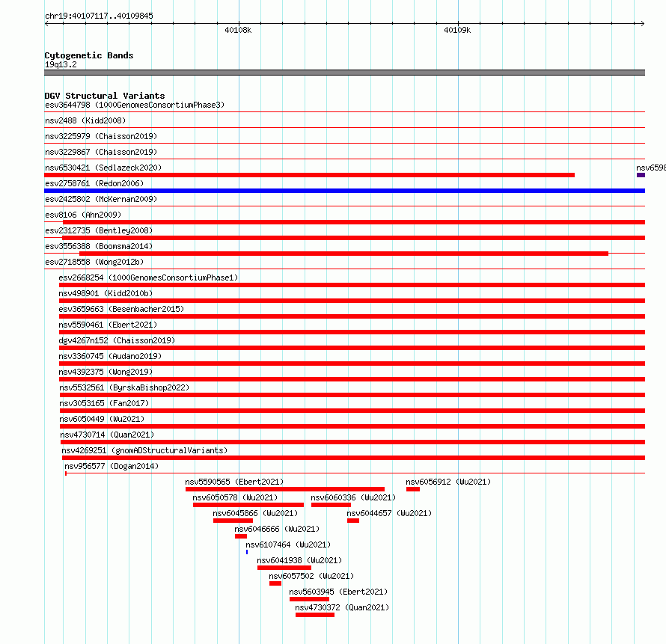This screenshot has height=644, width=666.
Task: Select nsv956577 (Dogan2014) label
Action: point(111,466)
